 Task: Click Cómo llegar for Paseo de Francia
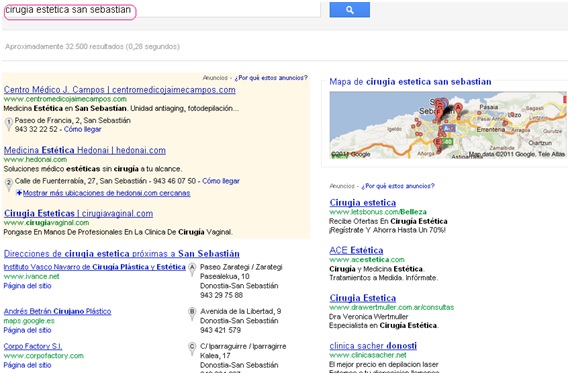pos(83,129)
